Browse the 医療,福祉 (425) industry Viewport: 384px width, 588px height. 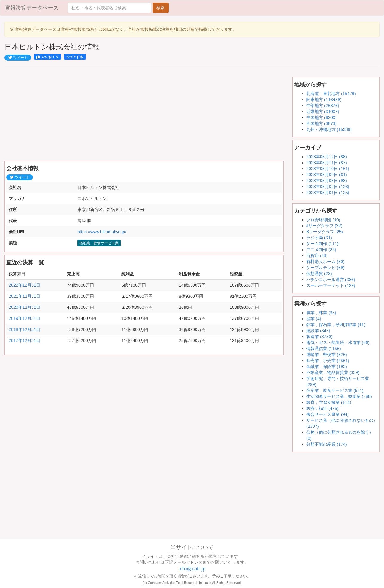[x=322, y=408]
